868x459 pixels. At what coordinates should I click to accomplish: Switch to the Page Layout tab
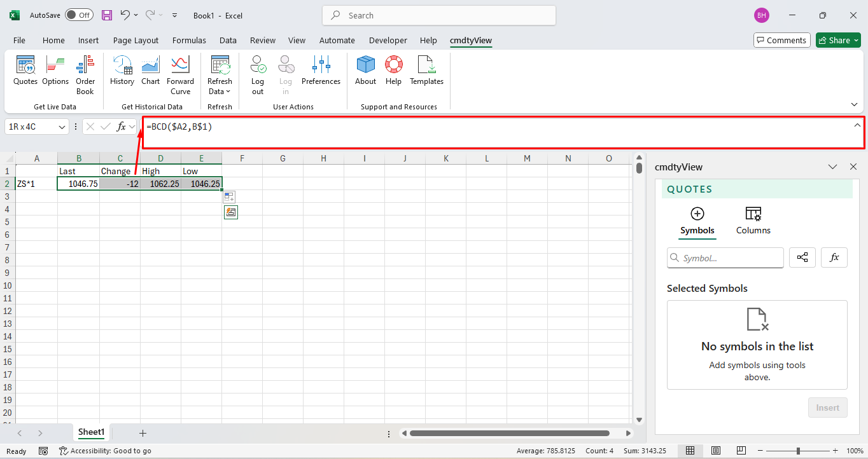coord(136,40)
